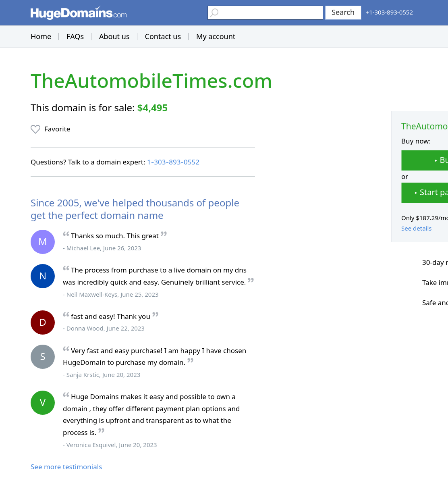Click Veronica Esquivel's green V avatar

[x=43, y=403]
